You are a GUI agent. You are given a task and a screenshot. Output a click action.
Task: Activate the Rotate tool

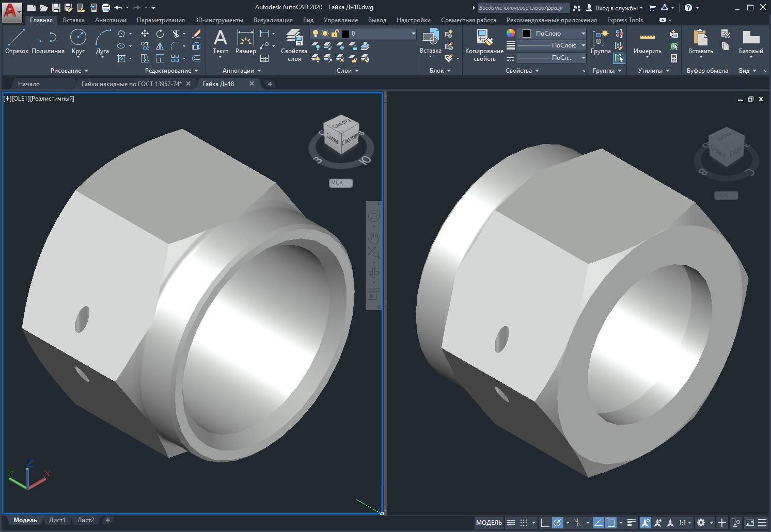click(160, 34)
